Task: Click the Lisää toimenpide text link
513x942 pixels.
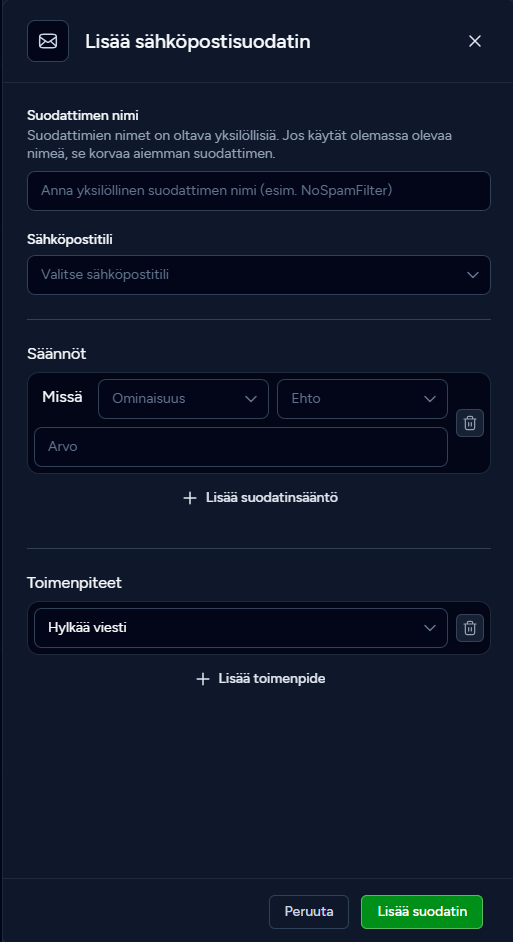Action: pyautogui.click(x=272, y=678)
